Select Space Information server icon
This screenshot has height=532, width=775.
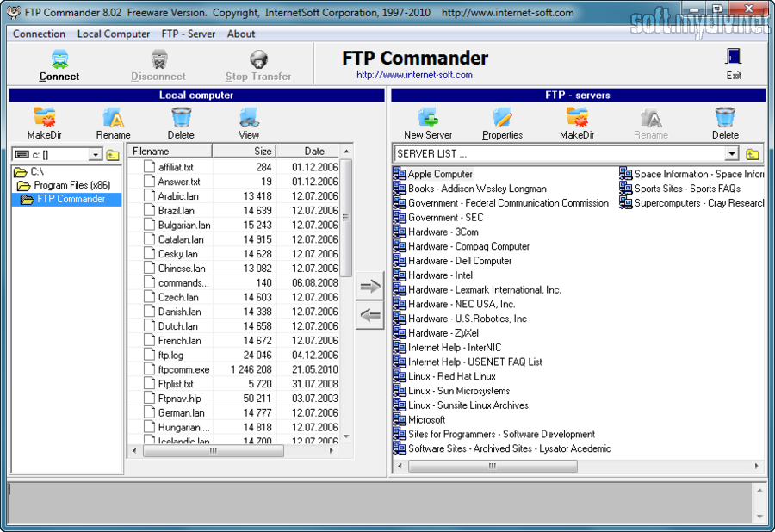[x=626, y=174]
